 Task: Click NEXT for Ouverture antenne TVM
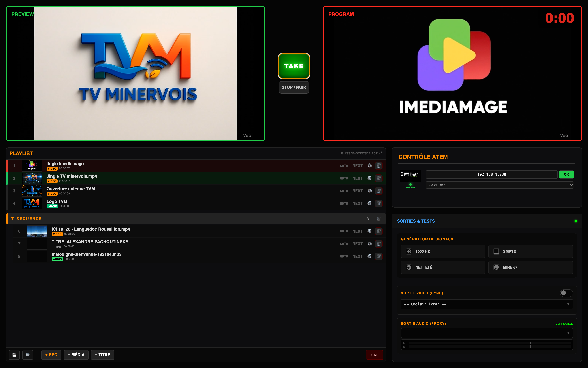tap(358, 191)
